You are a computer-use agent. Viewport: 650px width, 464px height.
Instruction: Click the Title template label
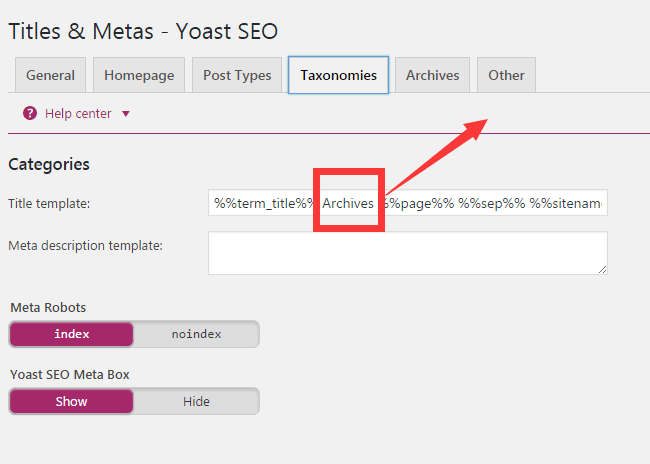(49, 204)
